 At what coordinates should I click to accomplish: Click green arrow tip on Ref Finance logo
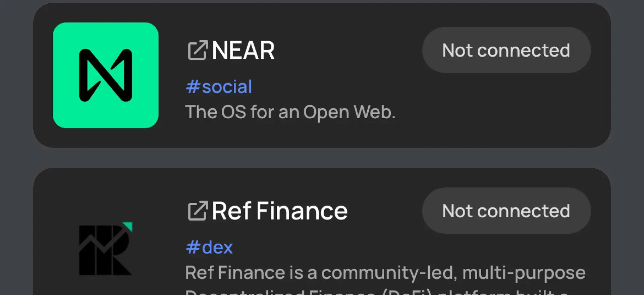pos(128,226)
